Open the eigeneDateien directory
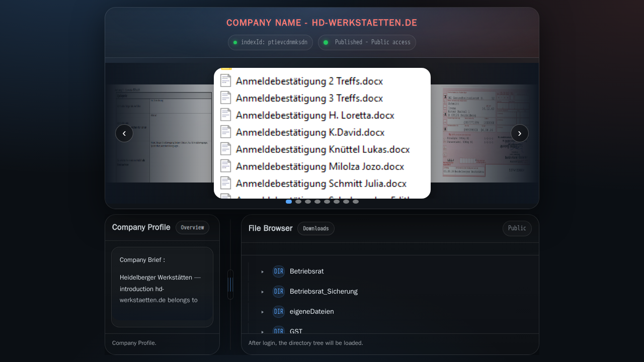This screenshot has width=644, height=362. [312, 312]
